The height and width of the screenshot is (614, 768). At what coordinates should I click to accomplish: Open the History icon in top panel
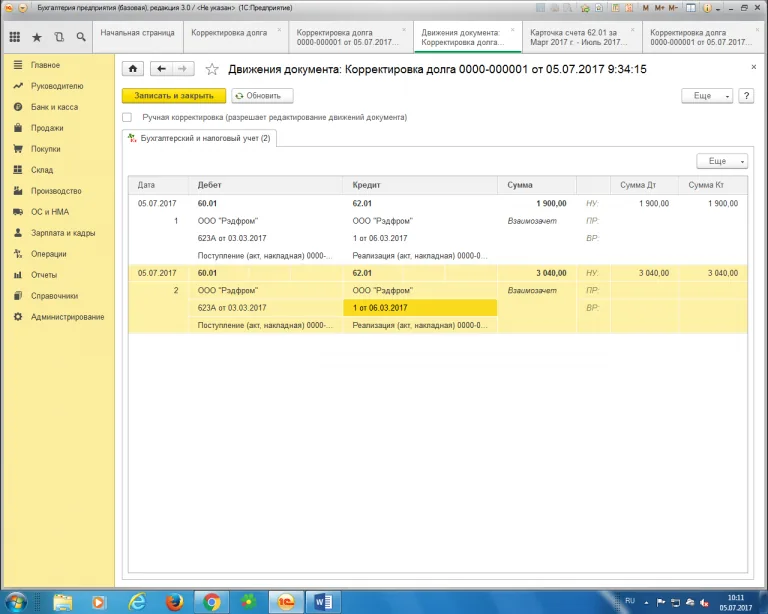[x=59, y=37]
